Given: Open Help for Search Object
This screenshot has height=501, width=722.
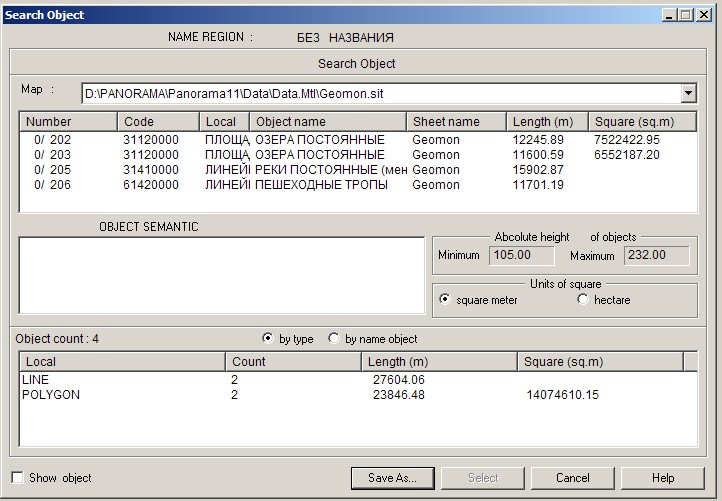Looking at the screenshot, I should coord(662,478).
